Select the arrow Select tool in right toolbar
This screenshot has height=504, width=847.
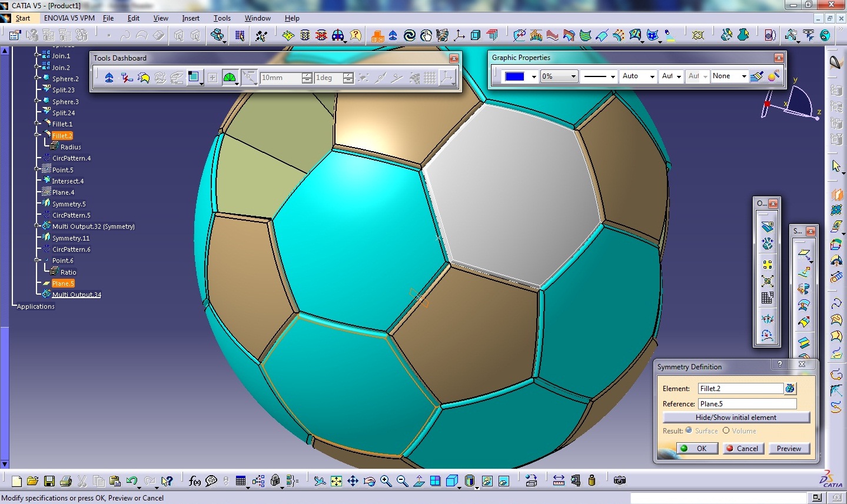pyautogui.click(x=836, y=166)
